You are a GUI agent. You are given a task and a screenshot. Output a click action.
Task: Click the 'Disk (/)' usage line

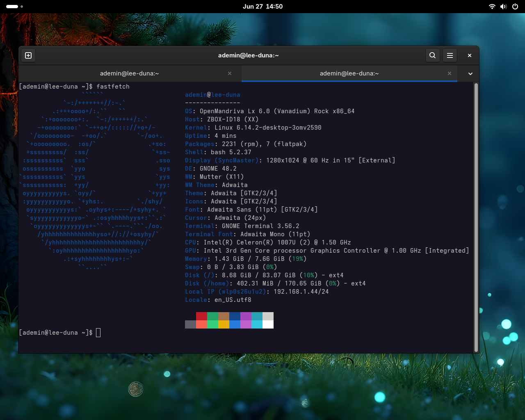pyautogui.click(x=264, y=275)
